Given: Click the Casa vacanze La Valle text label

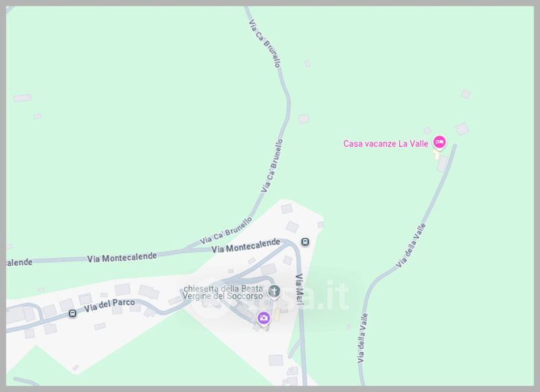Looking at the screenshot, I should pyautogui.click(x=385, y=144).
